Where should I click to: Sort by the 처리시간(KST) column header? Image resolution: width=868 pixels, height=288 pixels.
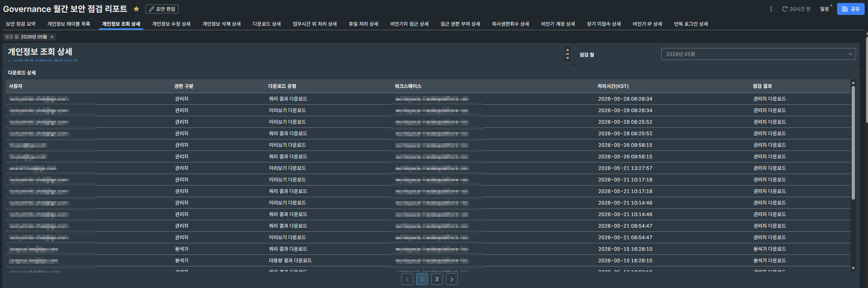(x=613, y=86)
